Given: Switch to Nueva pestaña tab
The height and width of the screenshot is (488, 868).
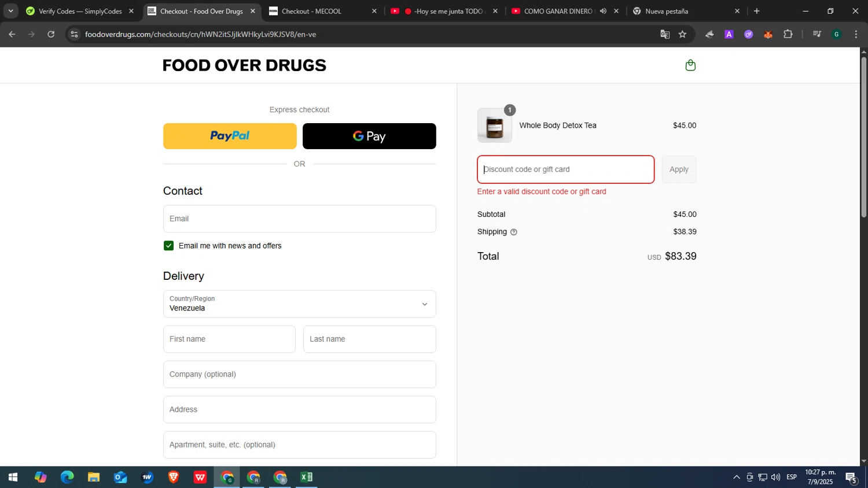Looking at the screenshot, I should pos(686,11).
